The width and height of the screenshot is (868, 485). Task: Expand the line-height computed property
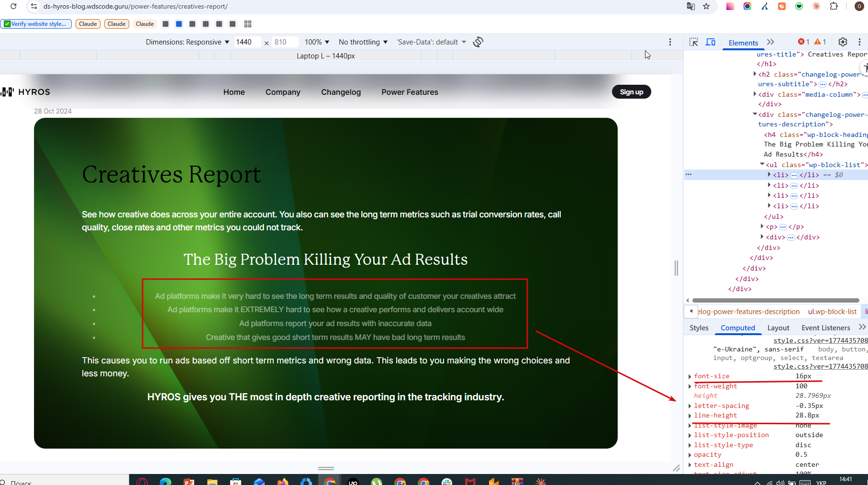[690, 416]
